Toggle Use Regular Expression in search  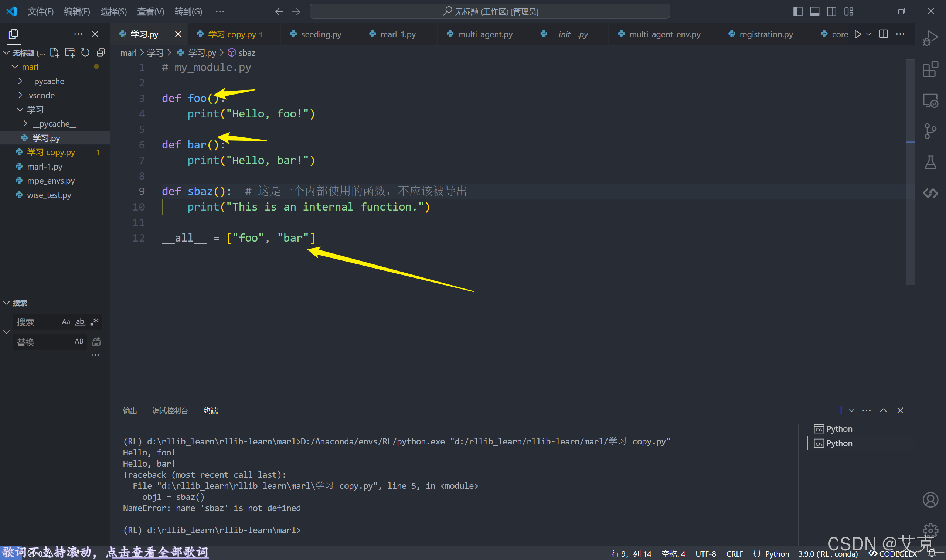pos(94,322)
